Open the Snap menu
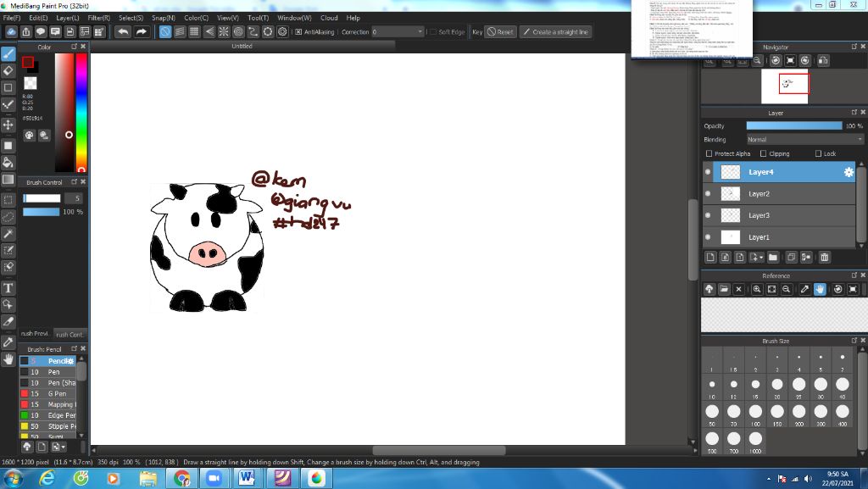 coord(164,18)
